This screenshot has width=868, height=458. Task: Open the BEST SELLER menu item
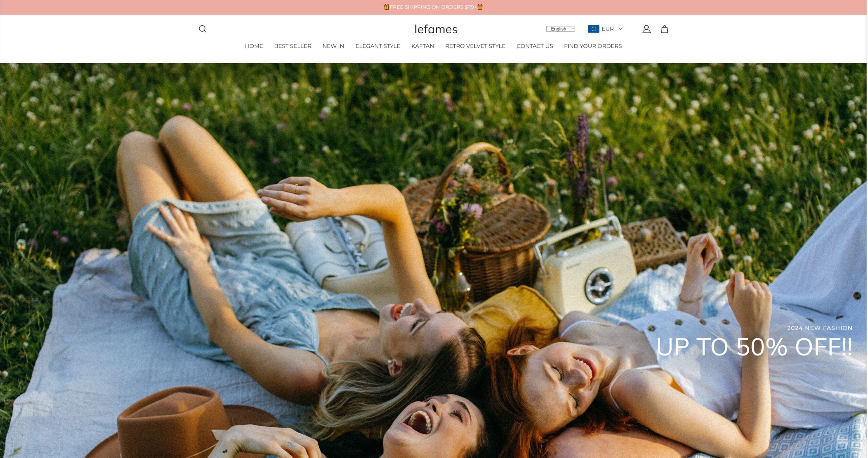(x=293, y=46)
